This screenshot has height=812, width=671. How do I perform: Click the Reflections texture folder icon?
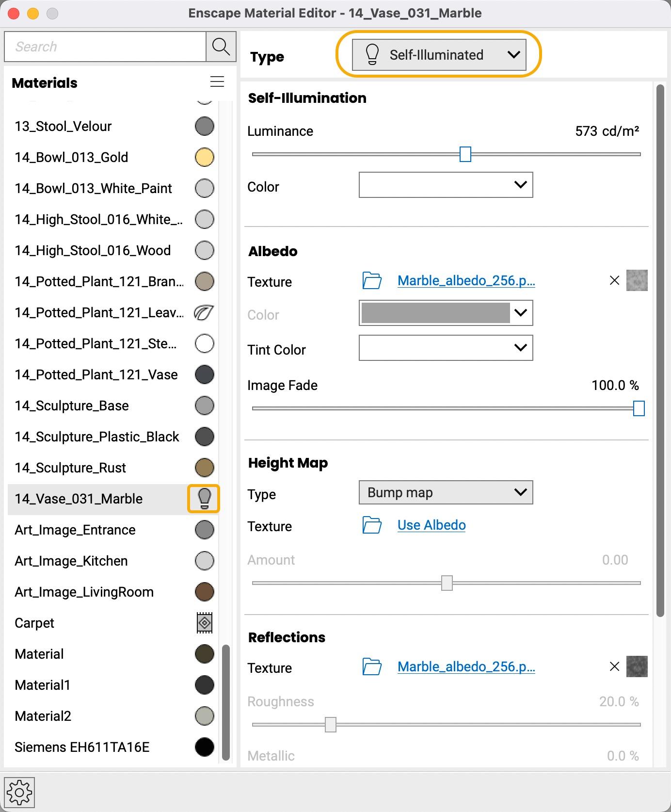(x=372, y=667)
